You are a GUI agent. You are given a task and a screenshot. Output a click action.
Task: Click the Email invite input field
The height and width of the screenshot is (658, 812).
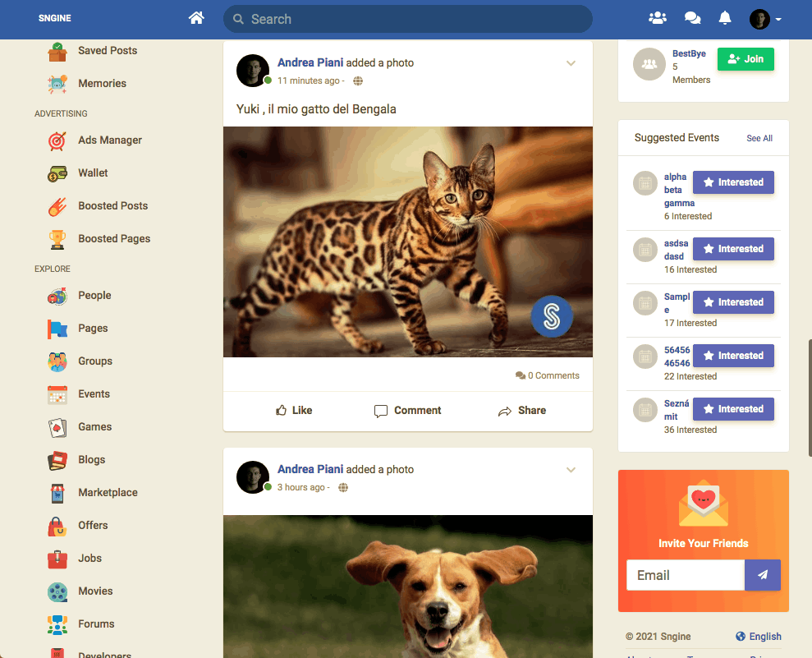coord(685,575)
